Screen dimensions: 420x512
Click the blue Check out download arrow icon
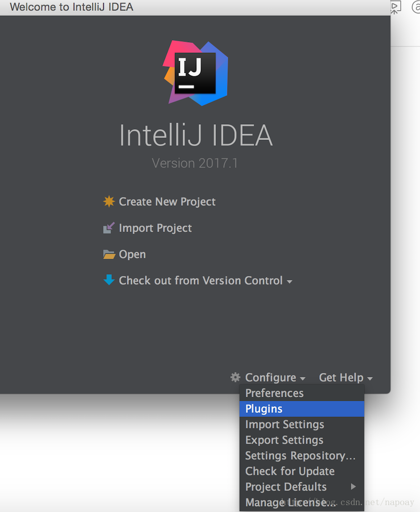(x=109, y=280)
